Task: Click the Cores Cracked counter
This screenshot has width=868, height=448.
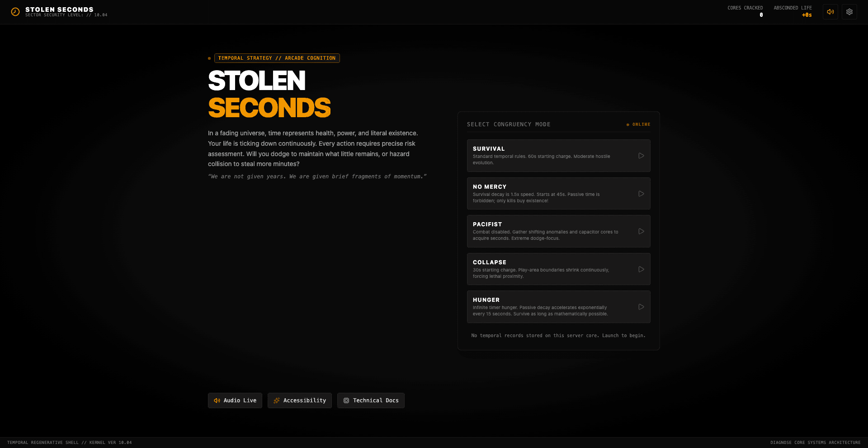Action: [x=745, y=11]
